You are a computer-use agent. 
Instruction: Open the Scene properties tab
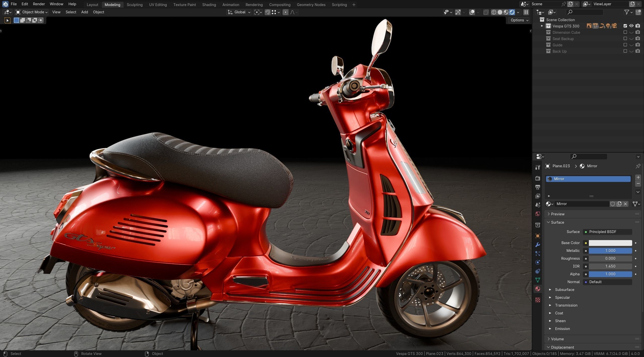coord(538,205)
